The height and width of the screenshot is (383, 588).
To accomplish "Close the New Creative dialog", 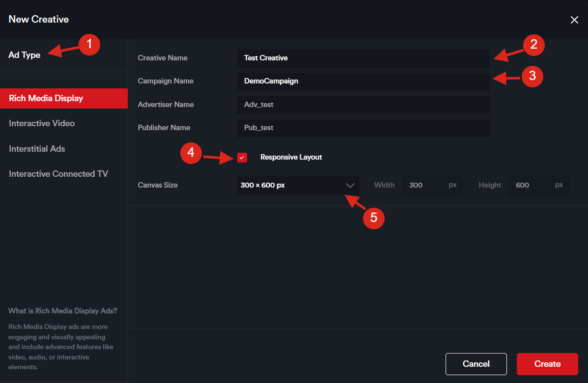I will [574, 20].
